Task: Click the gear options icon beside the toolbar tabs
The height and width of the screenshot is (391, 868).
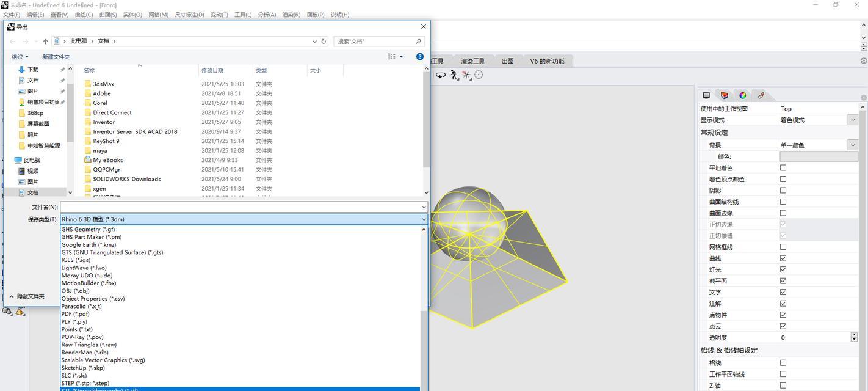Action: (x=863, y=61)
